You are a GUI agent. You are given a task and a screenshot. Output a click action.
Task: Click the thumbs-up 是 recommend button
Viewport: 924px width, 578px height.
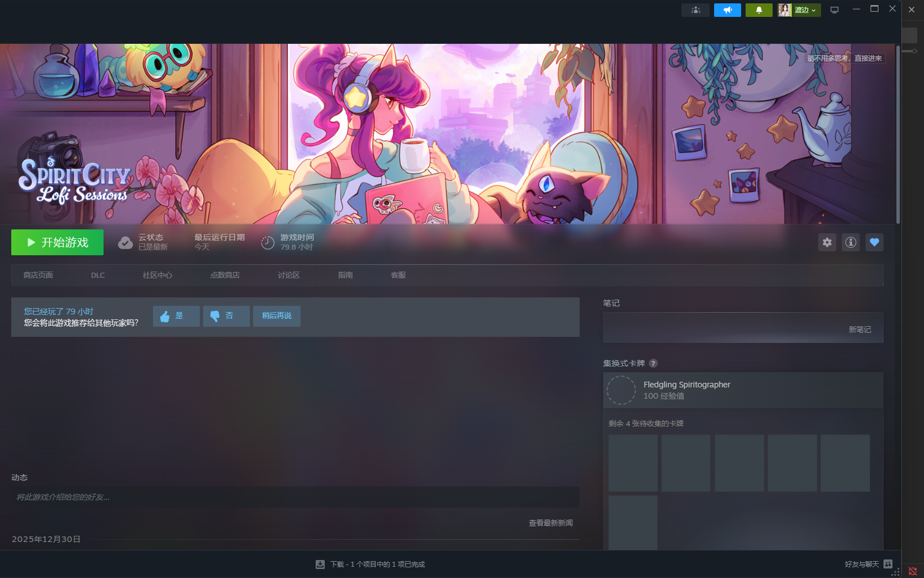tap(176, 316)
